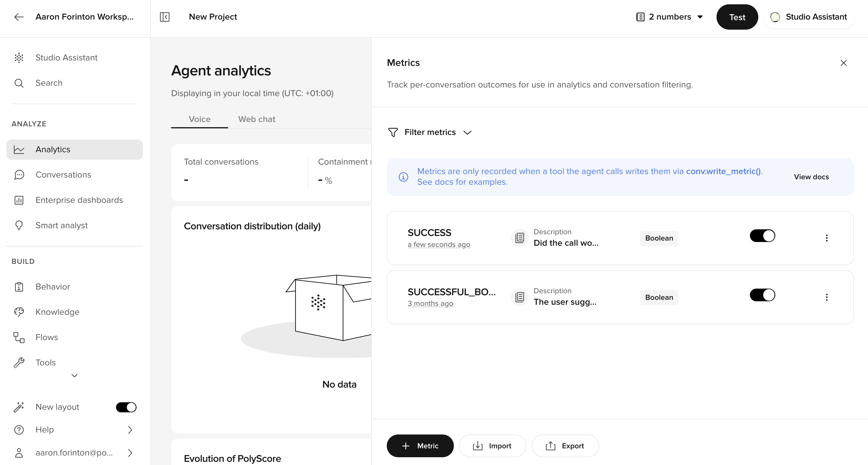This screenshot has height=465, width=868.
Task: Open Studio Assistant from the sidebar
Action: (75, 58)
